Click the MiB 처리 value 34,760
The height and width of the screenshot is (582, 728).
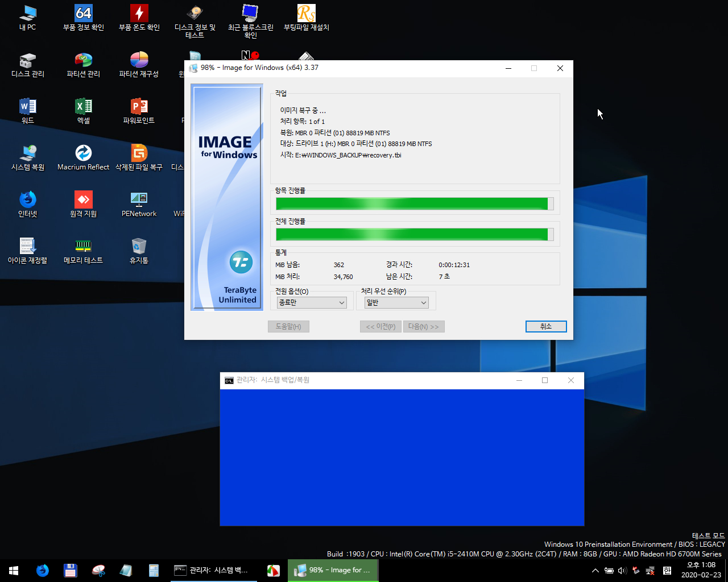tap(343, 277)
